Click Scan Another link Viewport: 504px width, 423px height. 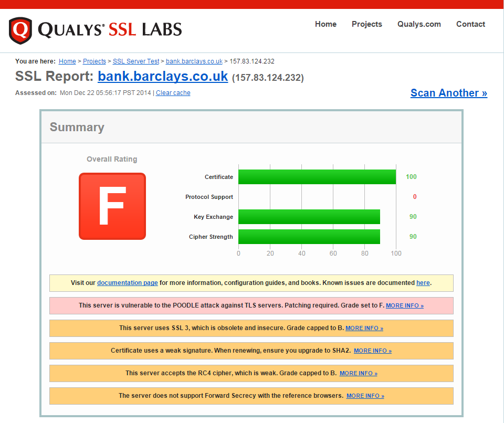click(x=449, y=93)
